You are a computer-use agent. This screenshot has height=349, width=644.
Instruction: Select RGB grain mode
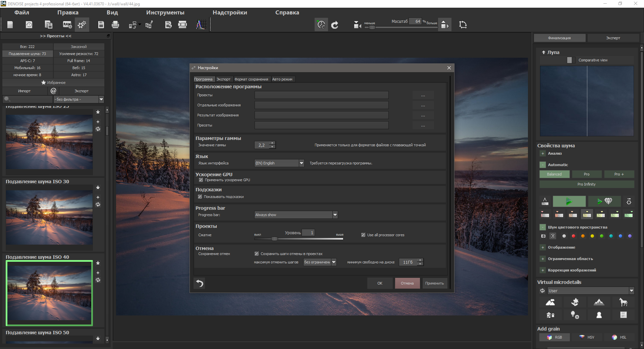point(554,337)
